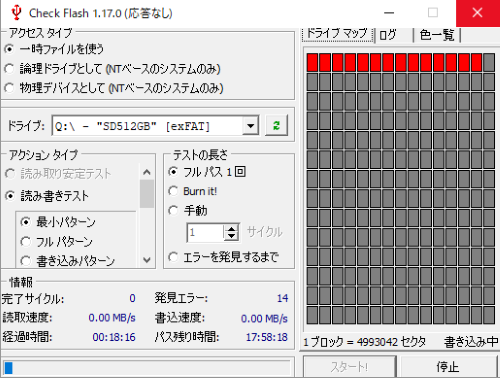Screen dimensions: 500x378
Task: Click the scroll down arrow in action type list
Action: pyautogui.click(x=147, y=260)
